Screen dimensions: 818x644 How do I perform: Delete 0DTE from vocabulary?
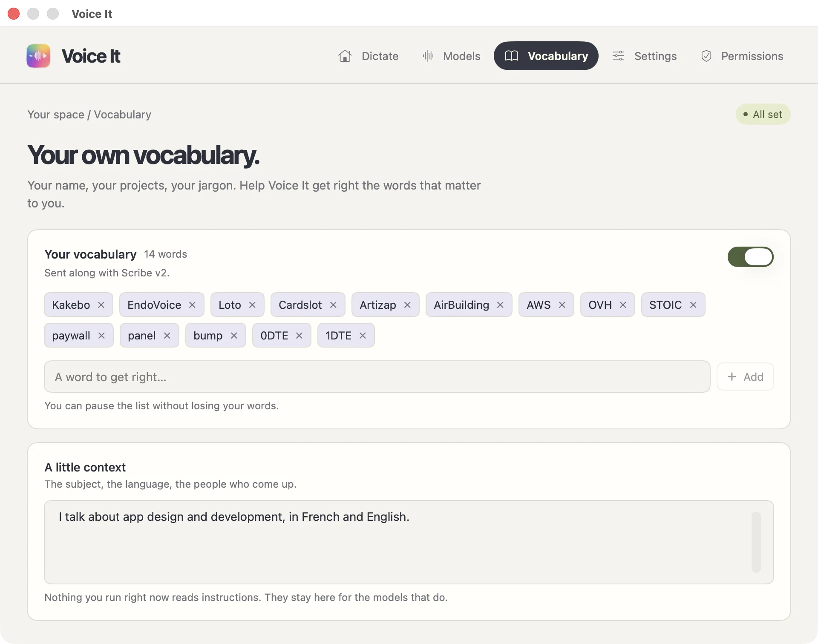(299, 336)
